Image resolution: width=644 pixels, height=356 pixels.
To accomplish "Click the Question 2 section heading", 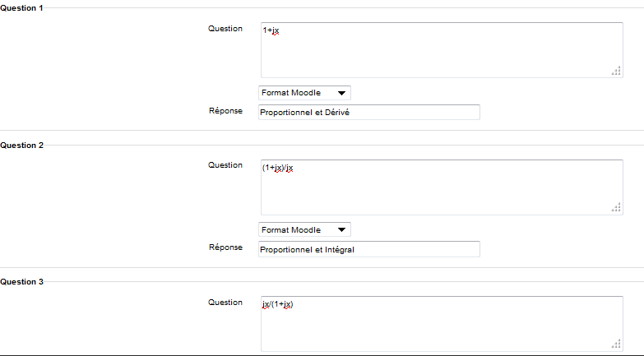I will tap(21, 146).
